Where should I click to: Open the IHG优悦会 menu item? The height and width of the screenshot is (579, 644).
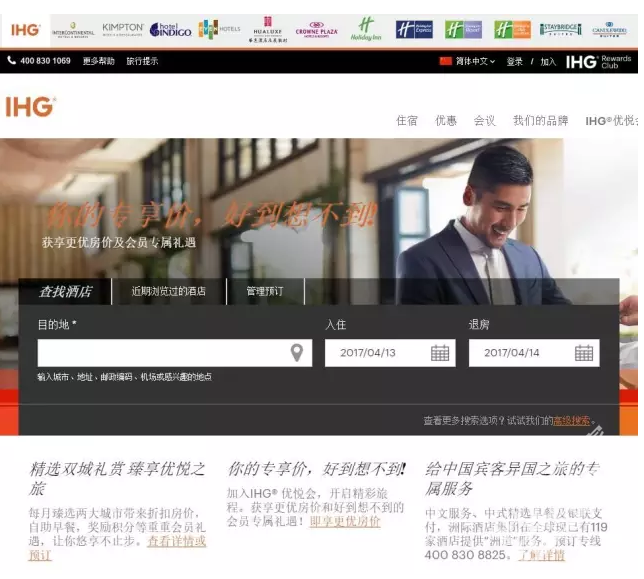coord(612,121)
